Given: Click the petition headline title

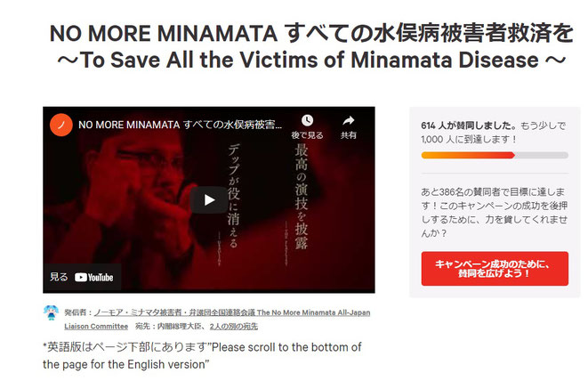Looking at the screenshot, I should 311,46.
